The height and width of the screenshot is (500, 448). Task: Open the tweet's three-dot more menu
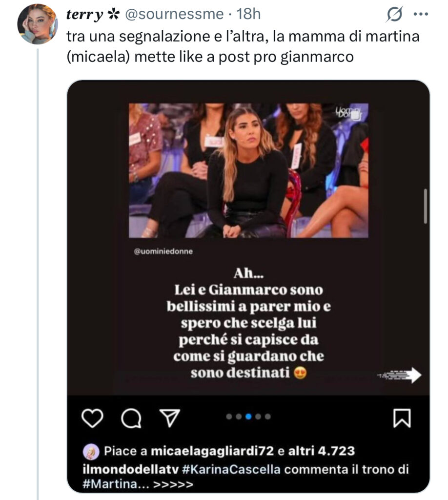pos(420,14)
